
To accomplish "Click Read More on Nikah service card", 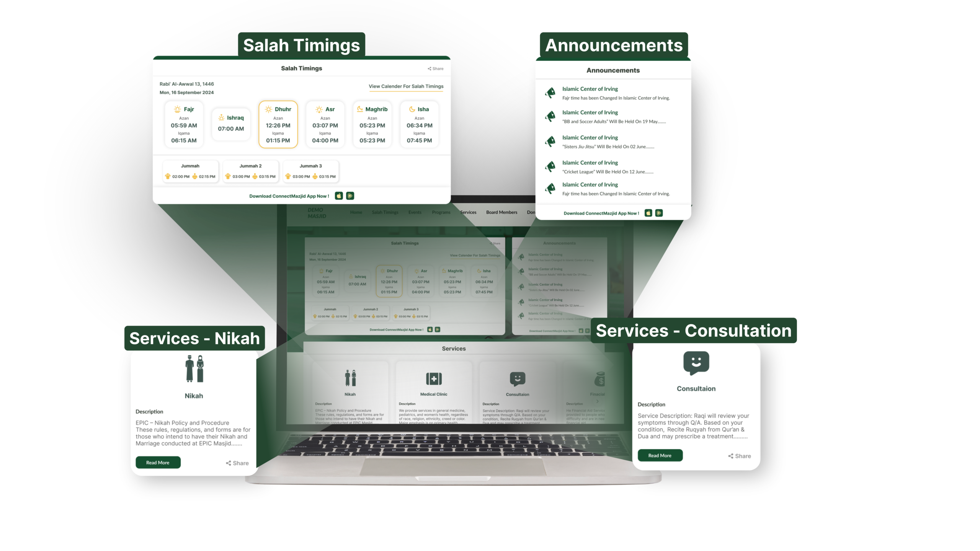I will (157, 463).
